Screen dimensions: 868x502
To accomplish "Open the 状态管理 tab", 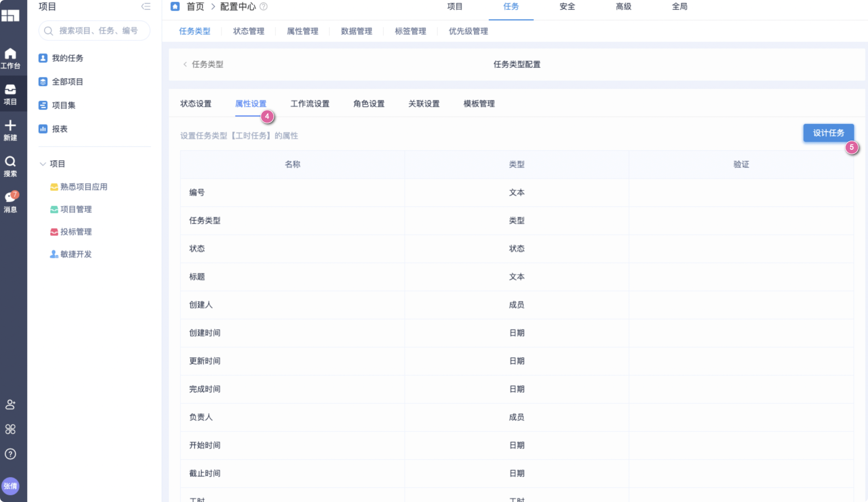I will point(248,31).
